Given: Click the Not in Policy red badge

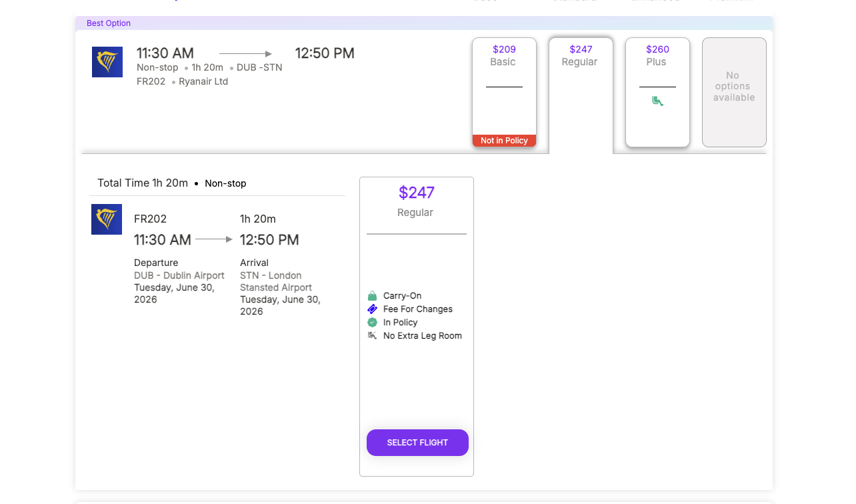Looking at the screenshot, I should [504, 141].
